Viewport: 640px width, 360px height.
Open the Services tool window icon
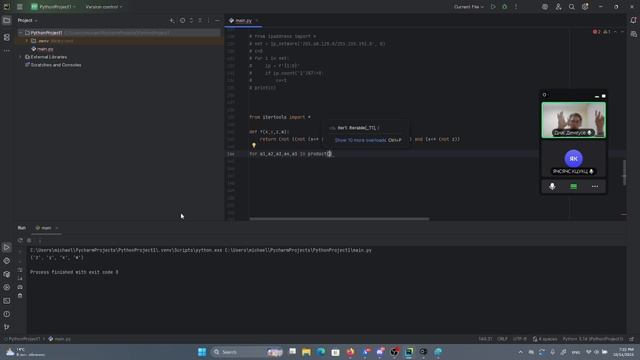tap(7, 287)
